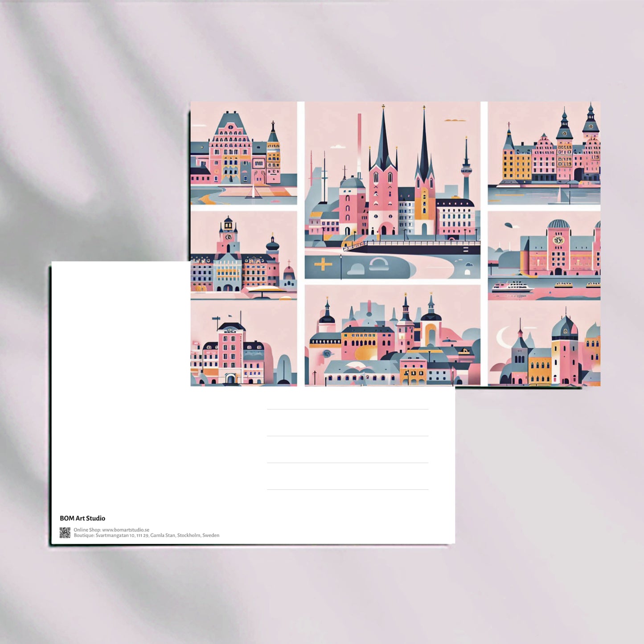The width and height of the screenshot is (644, 644).
Task: Select the top-right waterfront buildings panel
Action: [x=544, y=153]
